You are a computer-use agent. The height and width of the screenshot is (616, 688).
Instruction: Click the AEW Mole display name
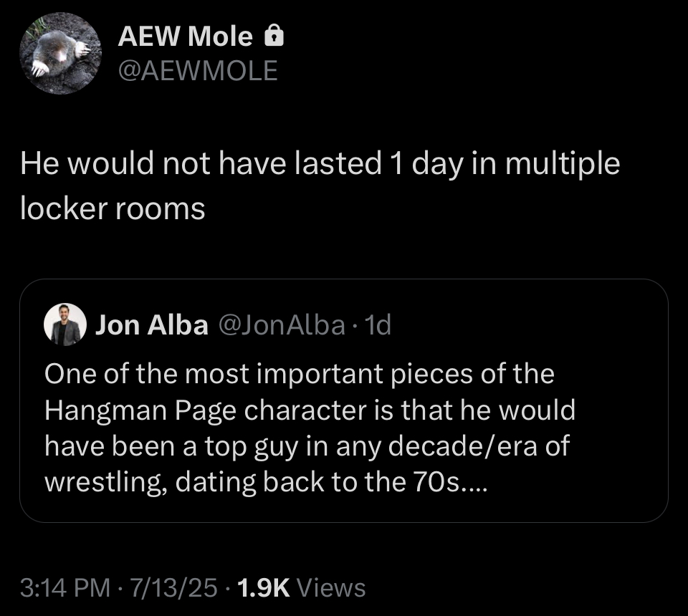tap(185, 37)
